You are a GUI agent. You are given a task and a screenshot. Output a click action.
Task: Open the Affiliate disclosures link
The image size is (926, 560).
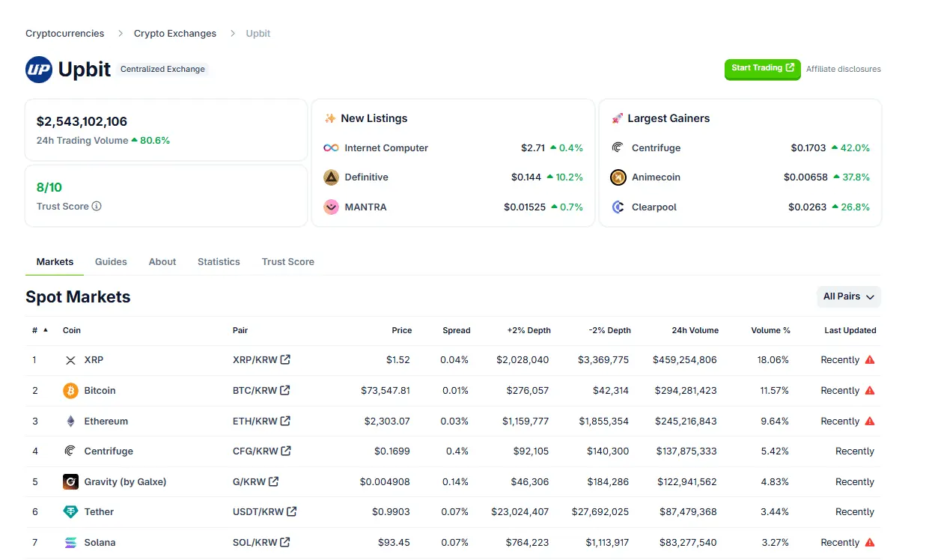[x=843, y=69]
